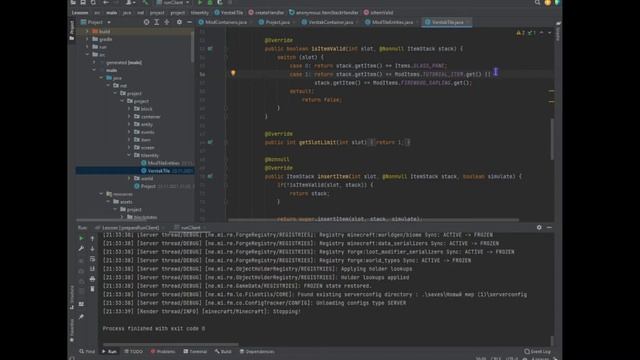Viewport: 640px width, 360px height.
Task: Switch to the Project.java editor tab
Action: point(275,22)
